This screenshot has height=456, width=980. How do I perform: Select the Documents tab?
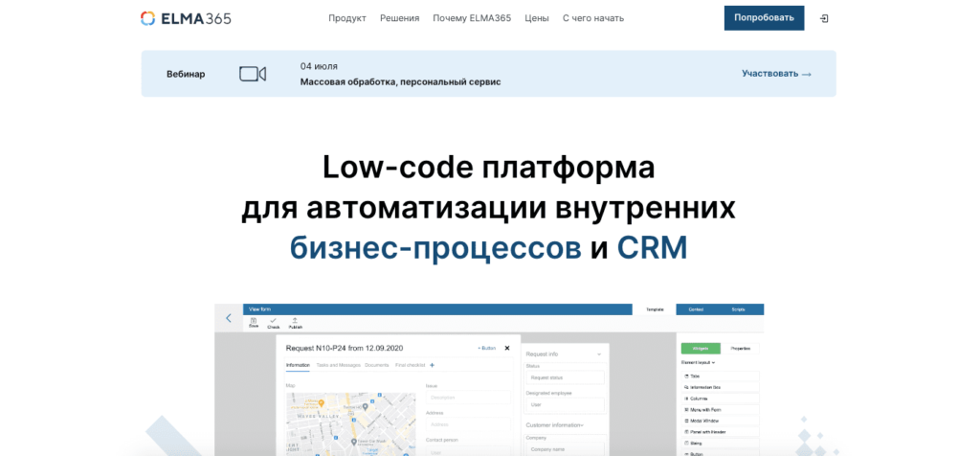pos(377,365)
